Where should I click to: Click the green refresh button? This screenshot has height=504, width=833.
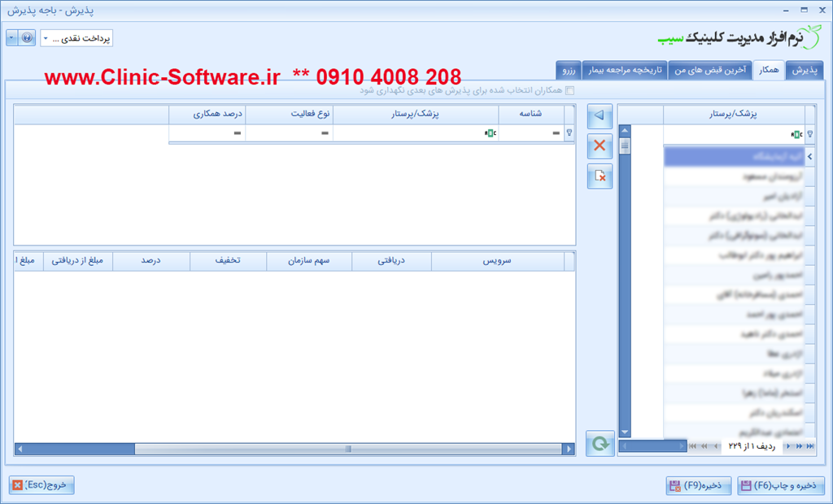tap(600, 444)
